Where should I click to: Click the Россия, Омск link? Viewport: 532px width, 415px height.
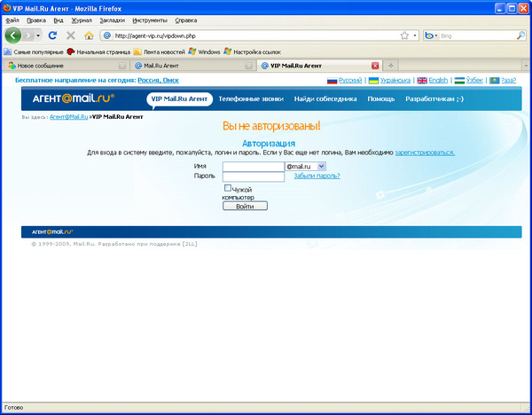coord(158,81)
